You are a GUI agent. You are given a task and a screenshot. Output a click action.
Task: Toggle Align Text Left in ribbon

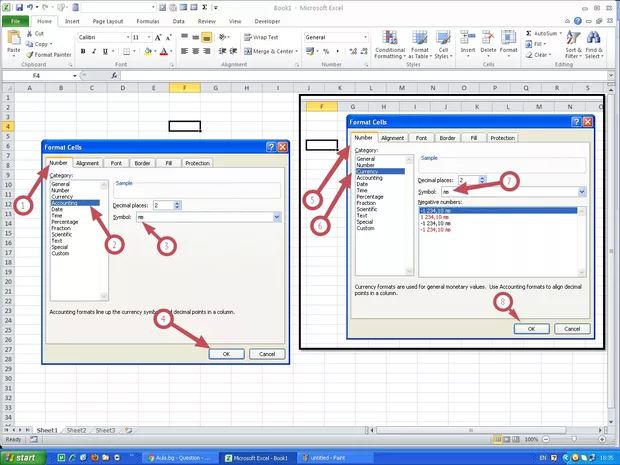click(x=184, y=51)
